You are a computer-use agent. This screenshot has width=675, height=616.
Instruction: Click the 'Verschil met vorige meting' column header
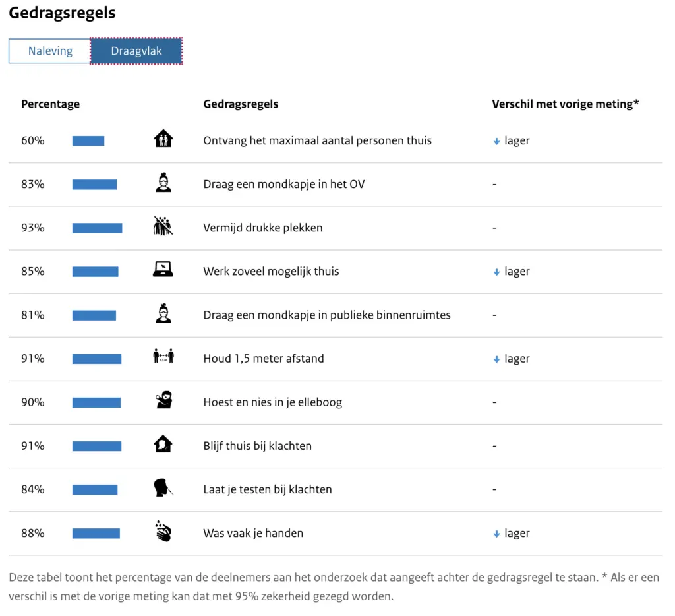pos(566,104)
